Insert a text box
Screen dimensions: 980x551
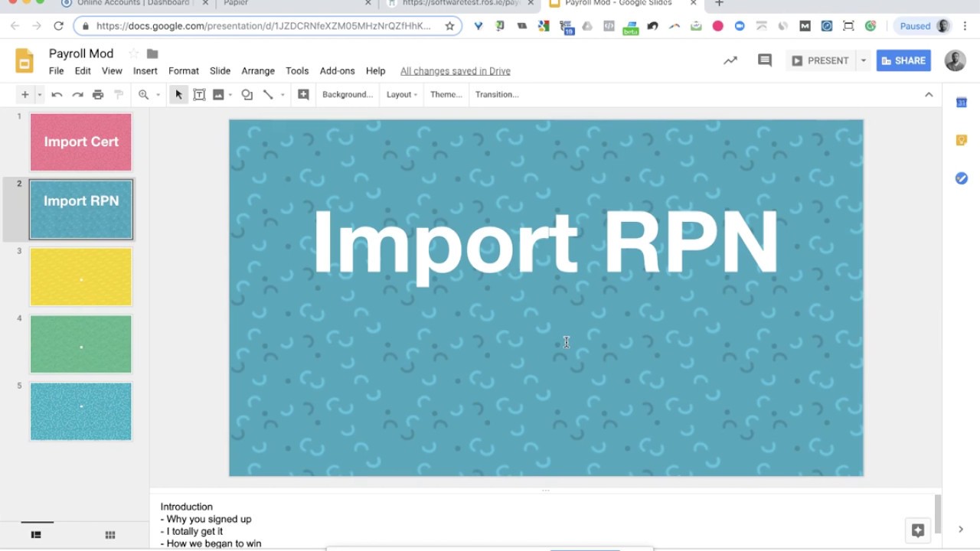point(199,94)
